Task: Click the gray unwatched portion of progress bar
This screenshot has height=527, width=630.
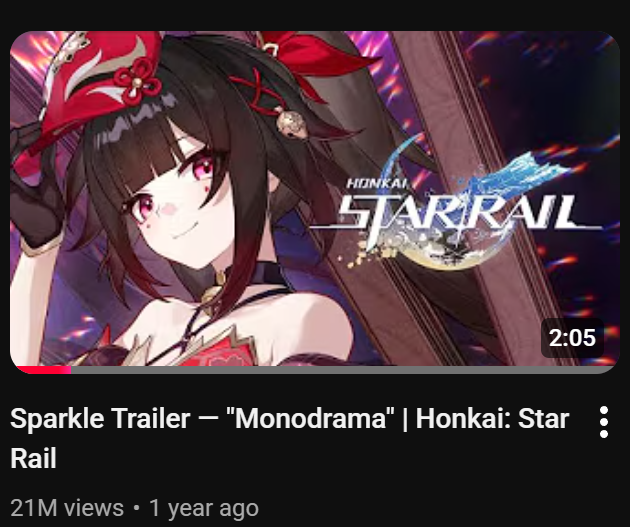Action: pos(342,370)
